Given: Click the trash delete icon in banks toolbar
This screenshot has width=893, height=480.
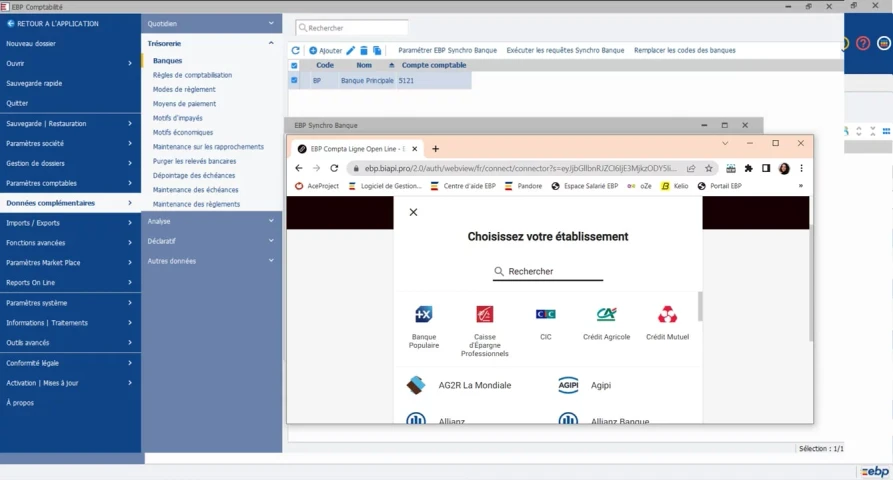Looking at the screenshot, I should click(364, 51).
